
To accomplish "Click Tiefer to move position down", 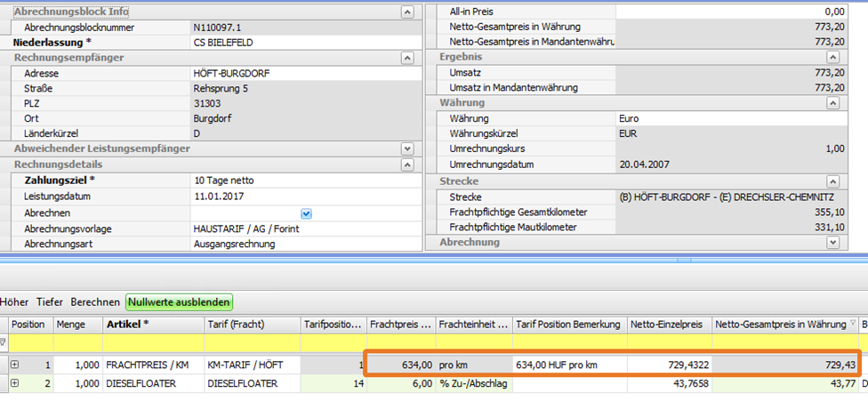I will click(x=50, y=302).
